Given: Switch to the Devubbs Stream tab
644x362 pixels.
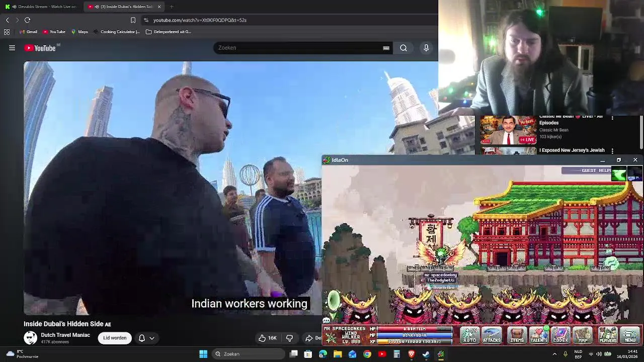Looking at the screenshot, I should (x=41, y=7).
